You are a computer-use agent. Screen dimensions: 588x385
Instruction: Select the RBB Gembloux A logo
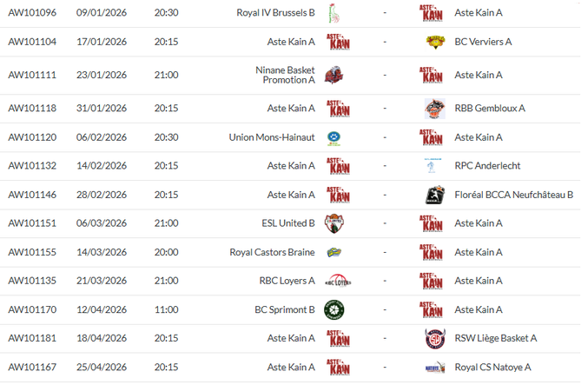(434, 109)
